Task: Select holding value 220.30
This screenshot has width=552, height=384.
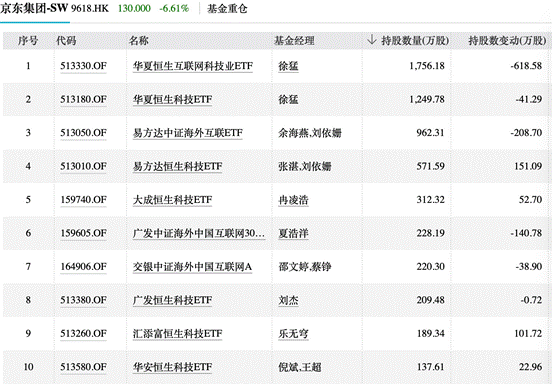Action: pos(431,267)
